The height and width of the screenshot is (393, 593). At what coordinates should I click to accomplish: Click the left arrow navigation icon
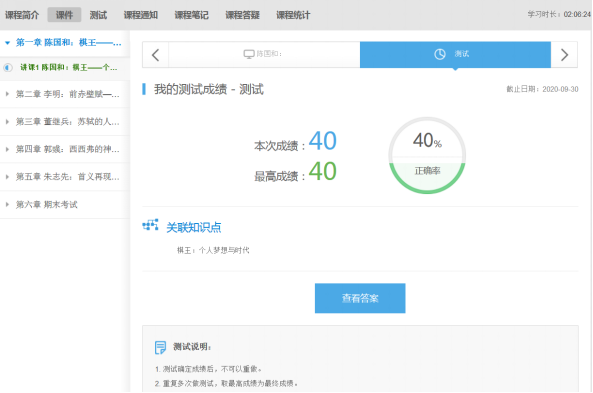[x=155, y=55]
